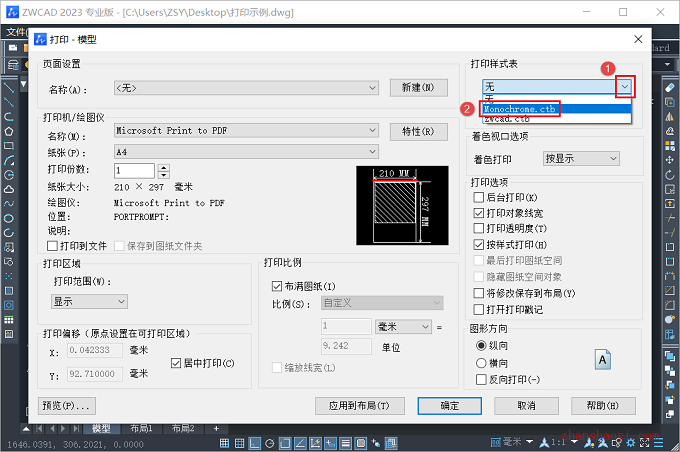Select the Move tool in right toolbar
The height and width of the screenshot is (452, 680).
tap(670, 160)
